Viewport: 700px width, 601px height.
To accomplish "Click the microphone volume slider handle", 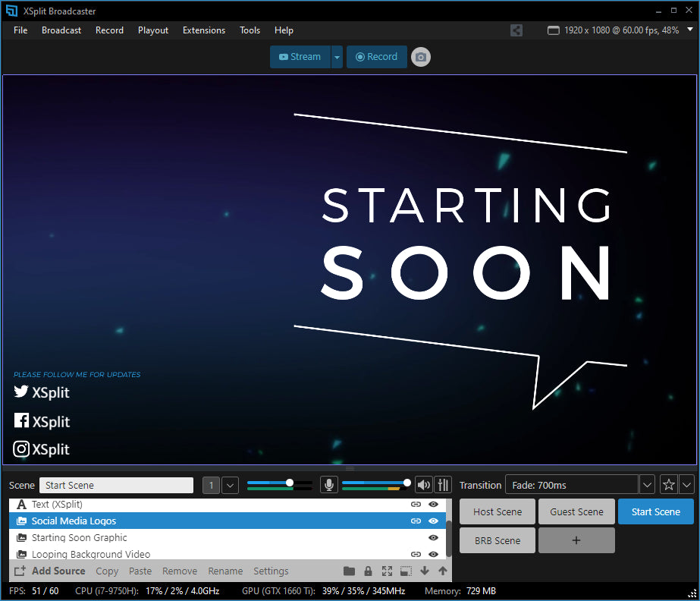I will point(290,483).
